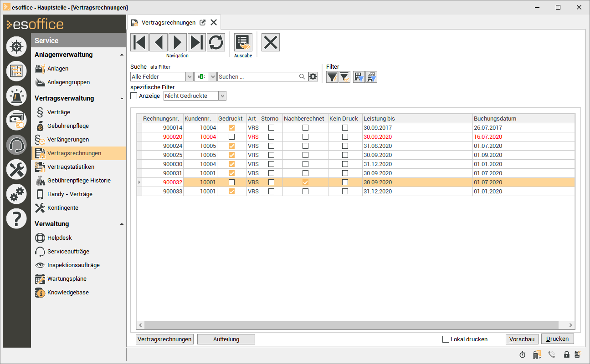The height and width of the screenshot is (364, 590).
Task: Enable the Anzeige specific filter checkbox
Action: [134, 96]
